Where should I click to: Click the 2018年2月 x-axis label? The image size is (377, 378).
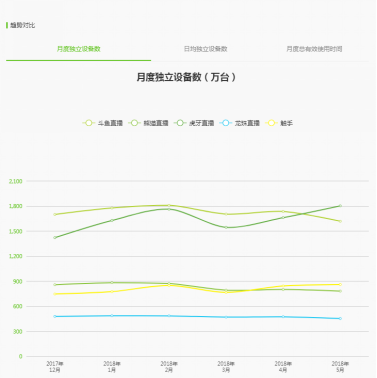169,367
